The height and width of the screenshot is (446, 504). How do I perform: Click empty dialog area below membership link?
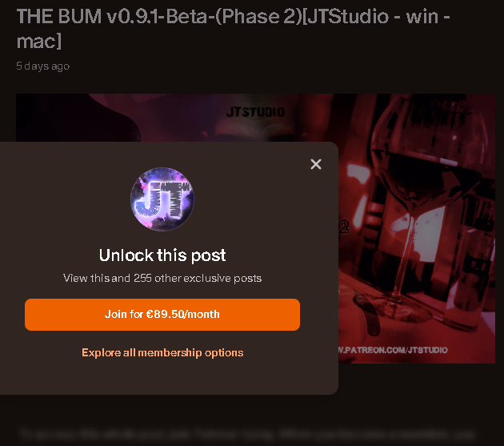point(162,376)
